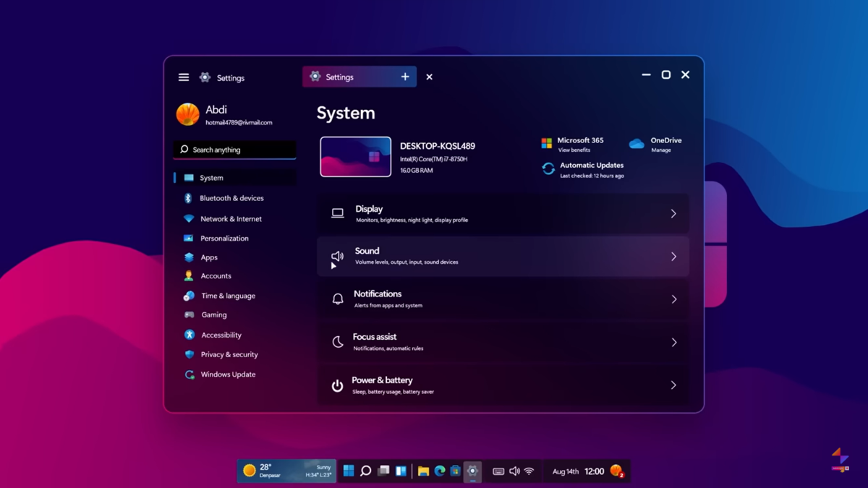This screenshot has width=868, height=488.
Task: Click the Wi-Fi tray icon
Action: tap(529, 471)
